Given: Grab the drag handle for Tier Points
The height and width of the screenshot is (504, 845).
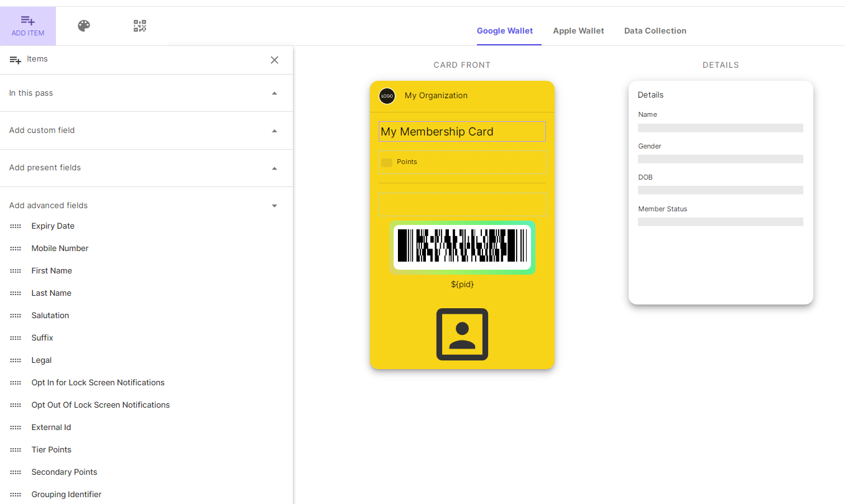Looking at the screenshot, I should coord(16,450).
